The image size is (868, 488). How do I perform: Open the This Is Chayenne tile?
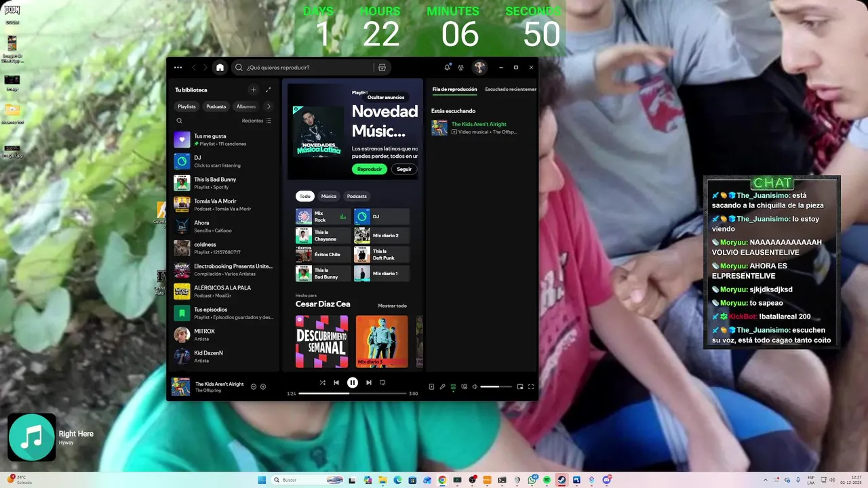(x=323, y=235)
